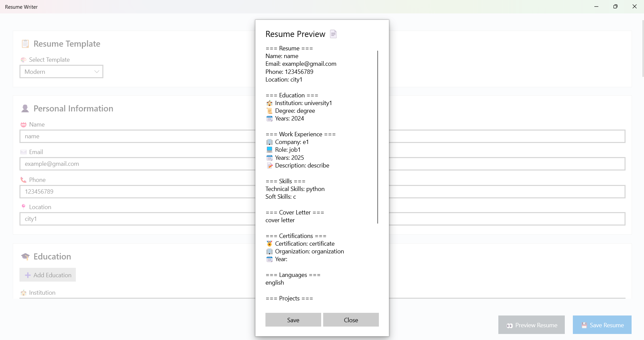644x340 pixels.
Task: Click the '=== Work Experience ===' preview heading
Action: [x=301, y=134]
